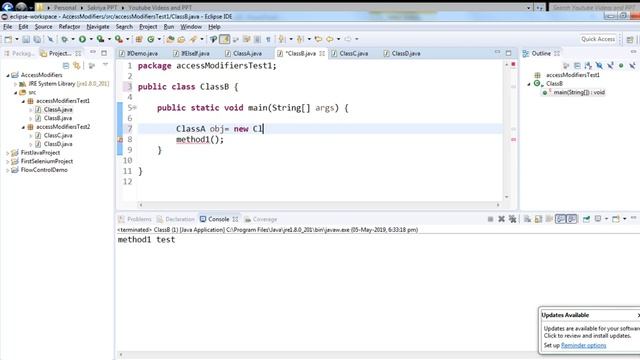Click the Last Edit Location arrow icon
Image resolution: width=640 pixels, height=360 pixels.
pos(318,39)
